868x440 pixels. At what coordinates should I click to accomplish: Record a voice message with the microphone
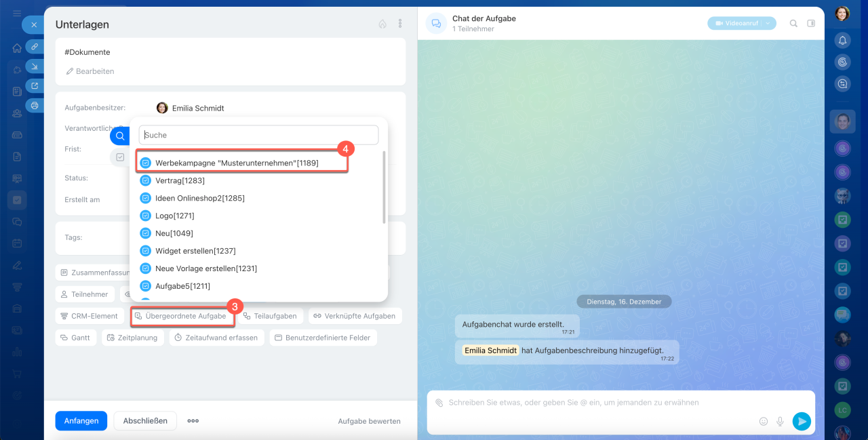781,421
